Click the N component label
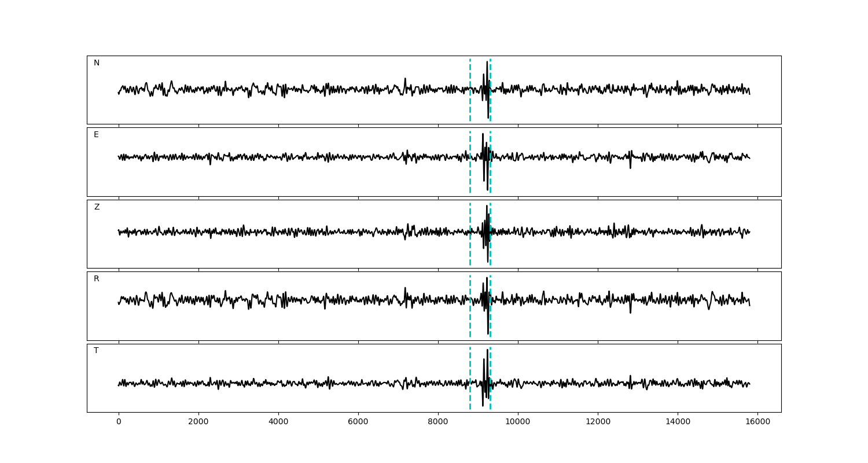The image size is (868, 463). click(x=97, y=63)
